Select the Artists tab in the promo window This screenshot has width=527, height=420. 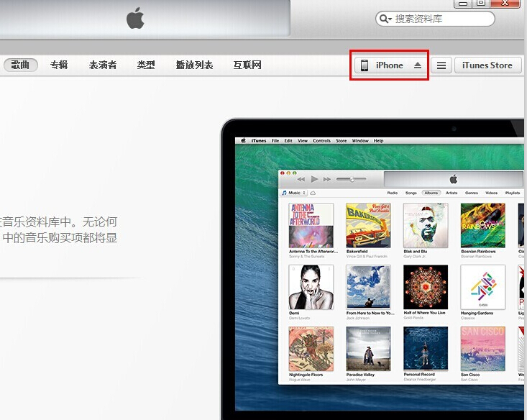click(x=452, y=193)
